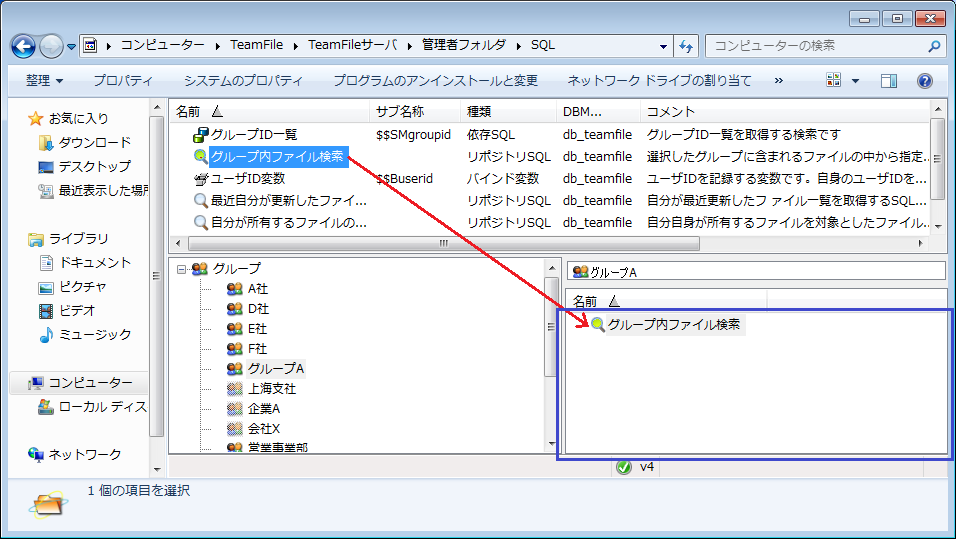
Task: Click the refresh button beside address bar
Action: 686,46
